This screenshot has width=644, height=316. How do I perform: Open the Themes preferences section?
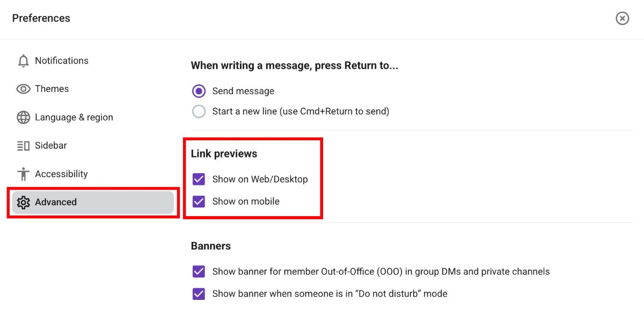pos(52,89)
